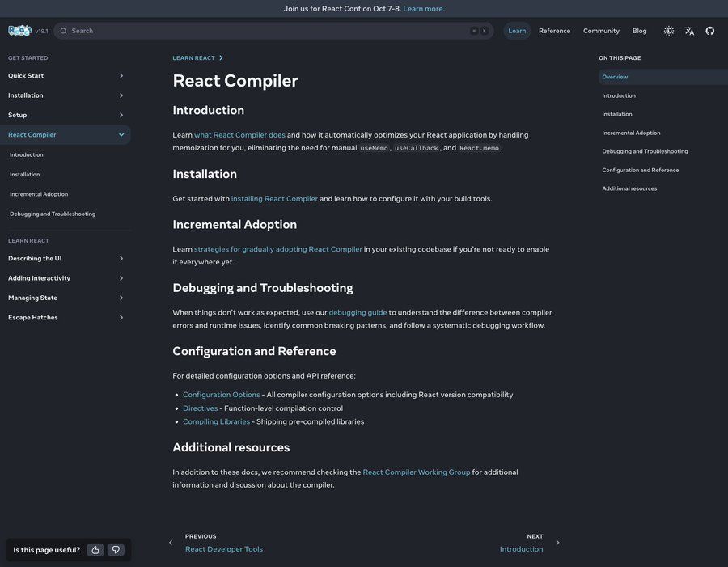Click the v19.1 version label
The width and height of the screenshot is (728, 567).
(x=41, y=31)
